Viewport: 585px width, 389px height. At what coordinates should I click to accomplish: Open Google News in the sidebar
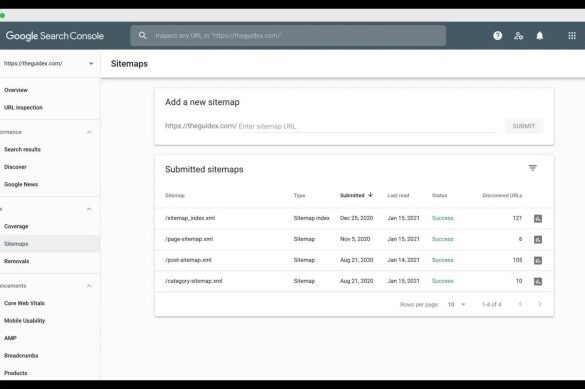pyautogui.click(x=21, y=184)
